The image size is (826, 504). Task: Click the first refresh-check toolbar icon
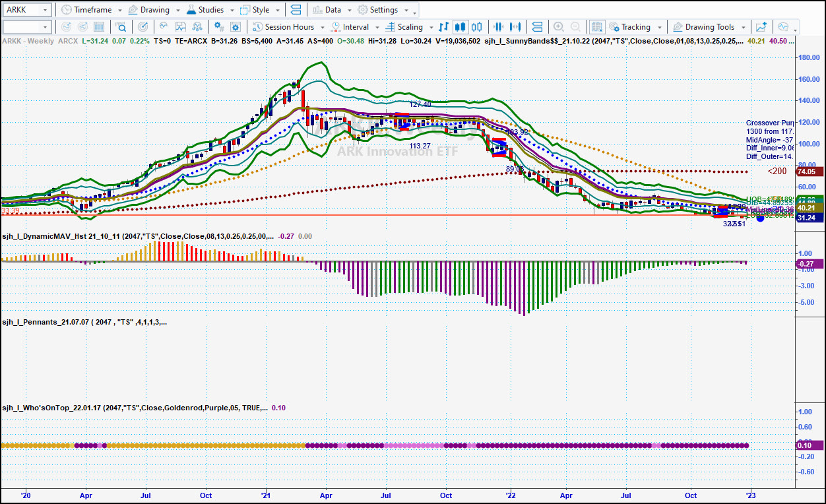(x=66, y=27)
